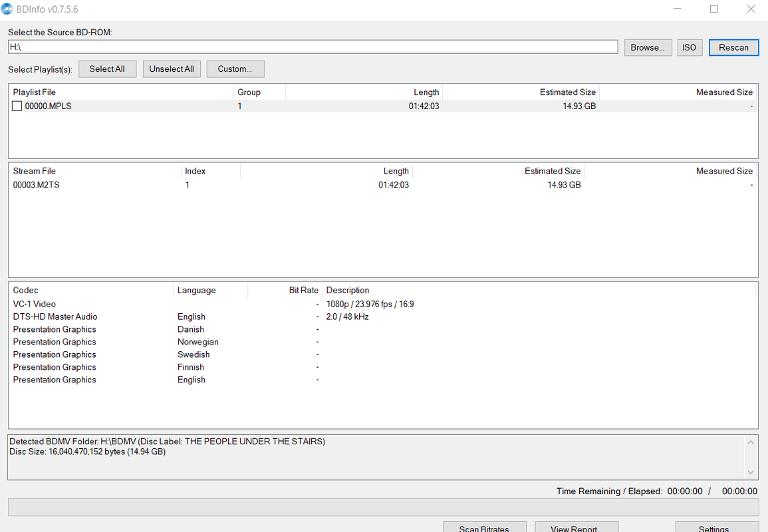Tick the 00000.MPLS playlist checkbox
Image resolution: width=768 pixels, height=532 pixels.
(x=17, y=106)
